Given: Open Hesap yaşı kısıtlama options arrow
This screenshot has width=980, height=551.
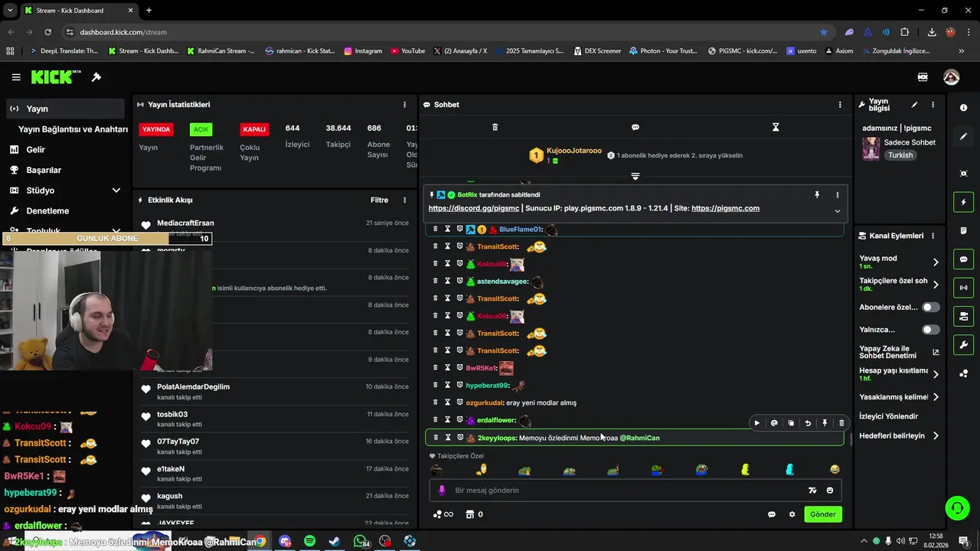Looking at the screenshot, I should tap(936, 374).
